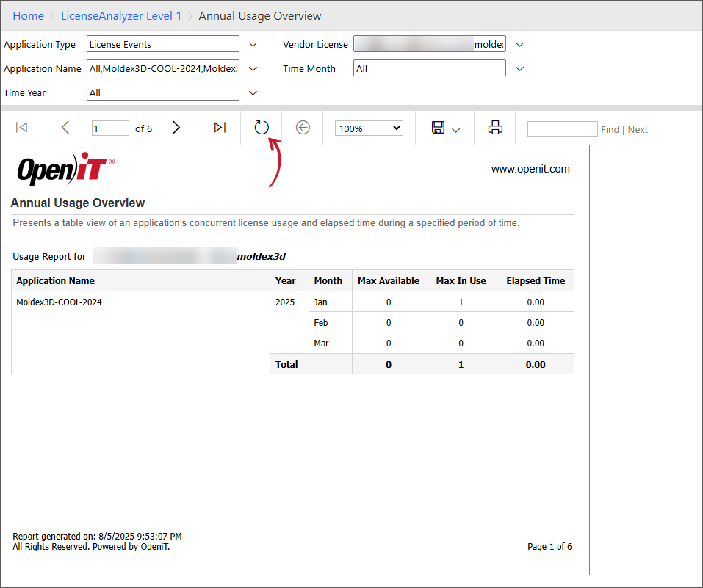This screenshot has height=588, width=703.
Task: Expand the Time Year dropdown chevron
Action: (253, 93)
